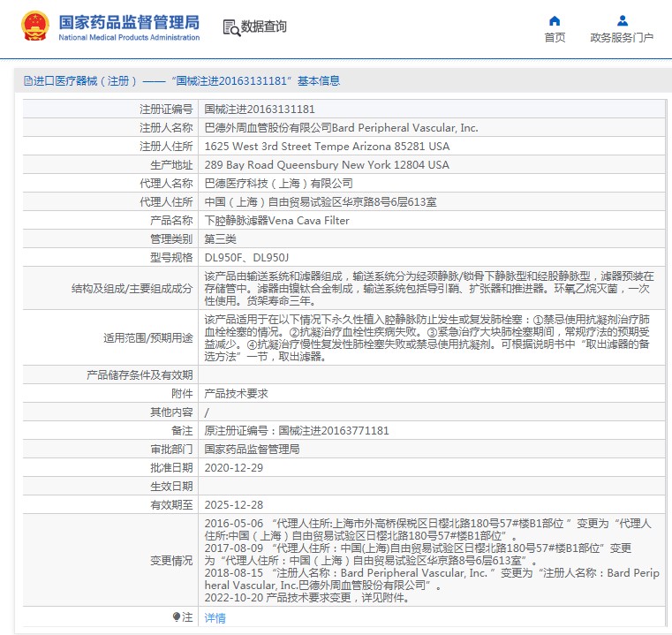Click the document icon before 进口医疗器械
The height and width of the screenshot is (635, 672).
pyautogui.click(x=28, y=80)
